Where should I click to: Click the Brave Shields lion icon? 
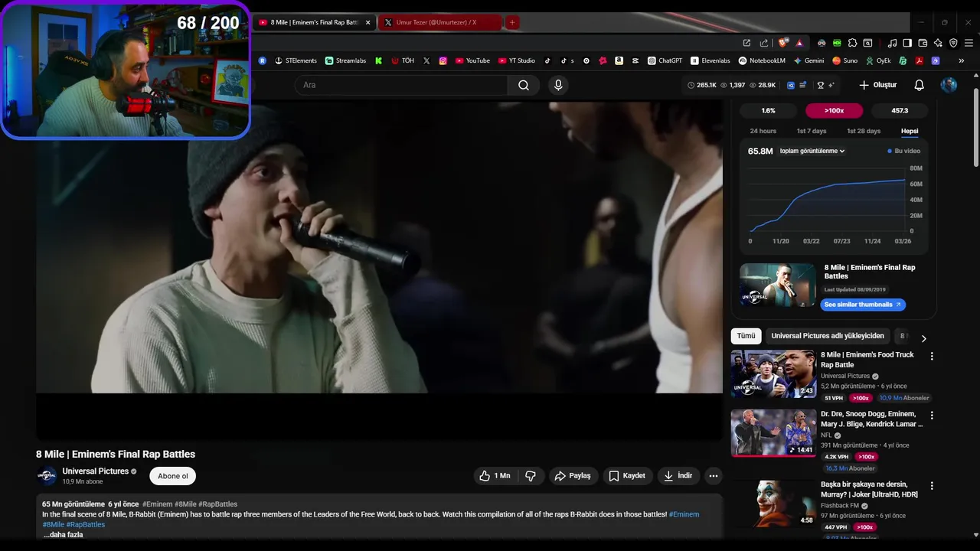[x=783, y=43]
